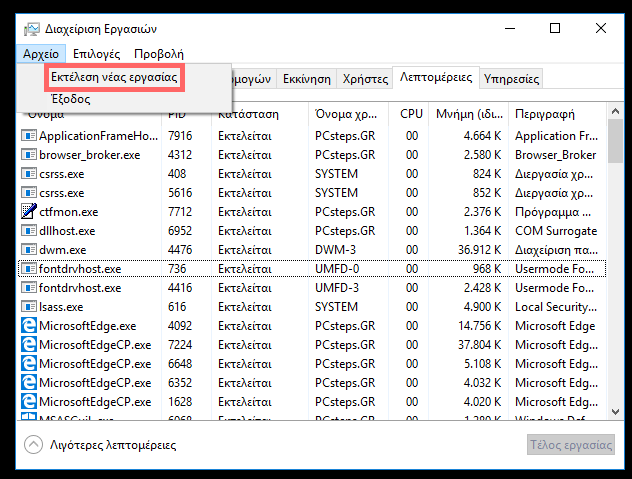Click the UMFD-0 user name cell
The height and width of the screenshot is (479, 632).
point(337,269)
